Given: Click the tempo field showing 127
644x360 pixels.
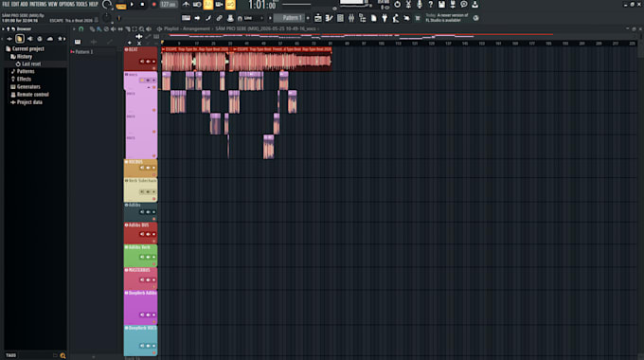Looking at the screenshot, I should coord(169,5).
